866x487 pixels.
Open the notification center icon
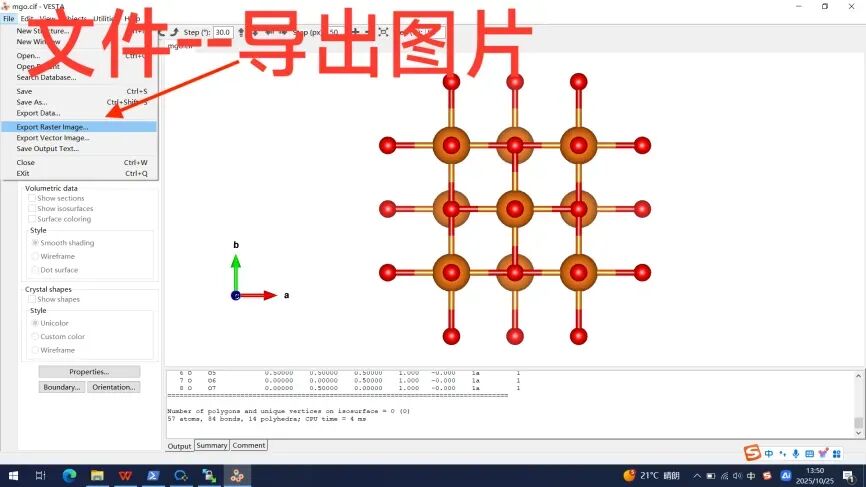[849, 476]
